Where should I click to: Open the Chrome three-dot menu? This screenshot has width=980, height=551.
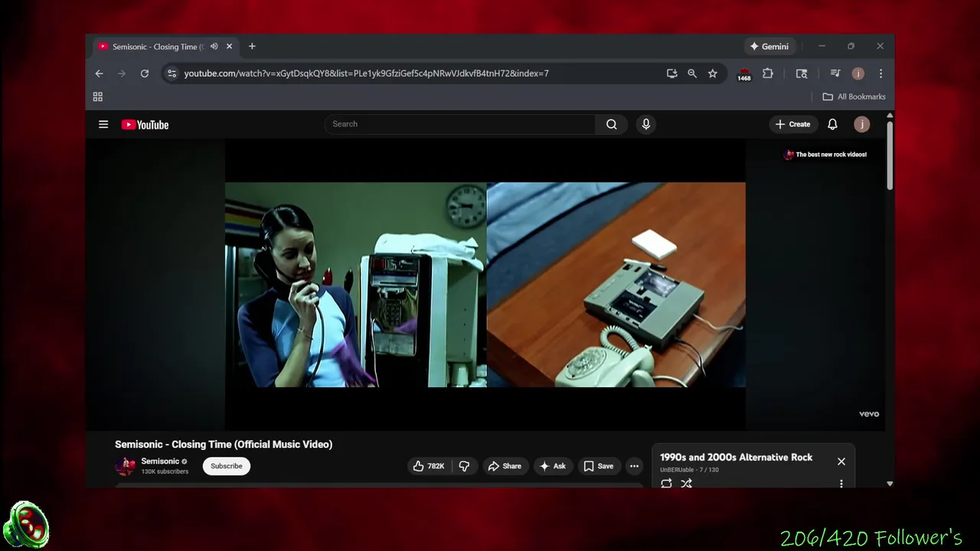coord(880,73)
